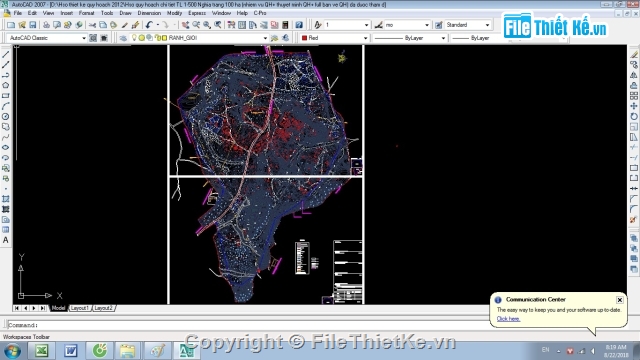Switch to the Model tab
Screen dimensions: 640x360
[x=58, y=308]
